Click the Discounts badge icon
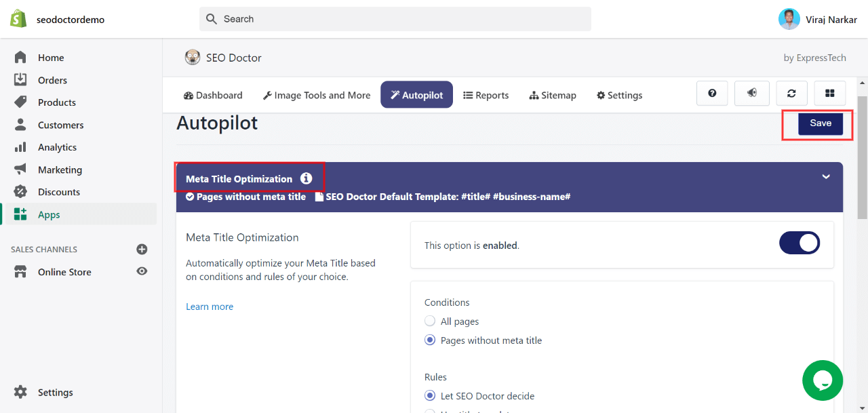The height and width of the screenshot is (413, 868). pos(20,192)
